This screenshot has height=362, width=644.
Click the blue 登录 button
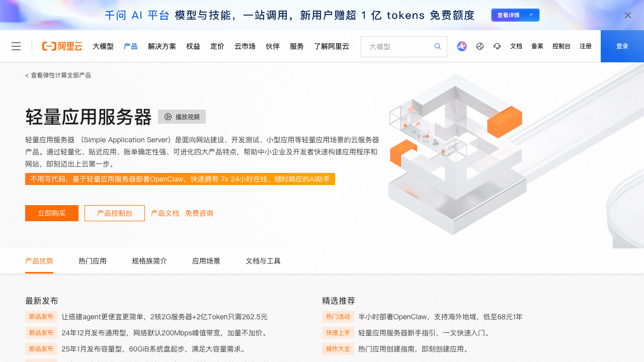(x=622, y=46)
